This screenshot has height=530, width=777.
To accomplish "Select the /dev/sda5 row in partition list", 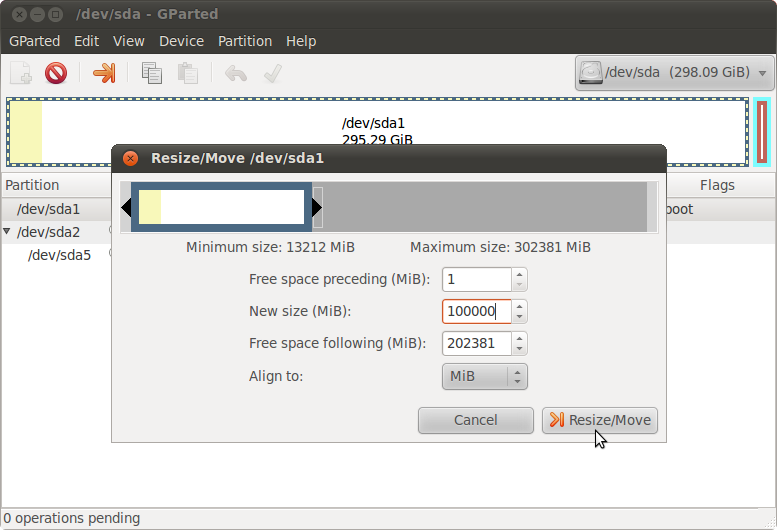I will click(x=56, y=255).
